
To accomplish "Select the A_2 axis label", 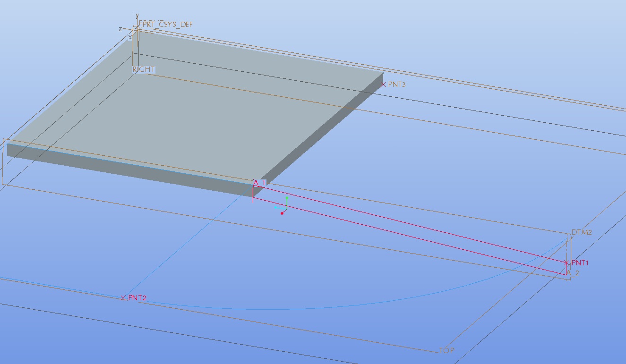I will pyautogui.click(x=572, y=273).
